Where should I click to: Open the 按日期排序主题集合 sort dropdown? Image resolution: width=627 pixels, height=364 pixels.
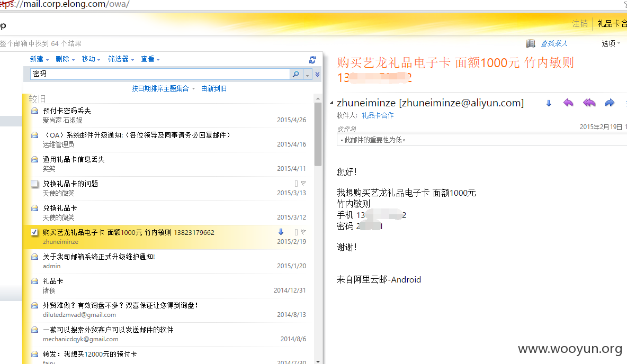163,89
